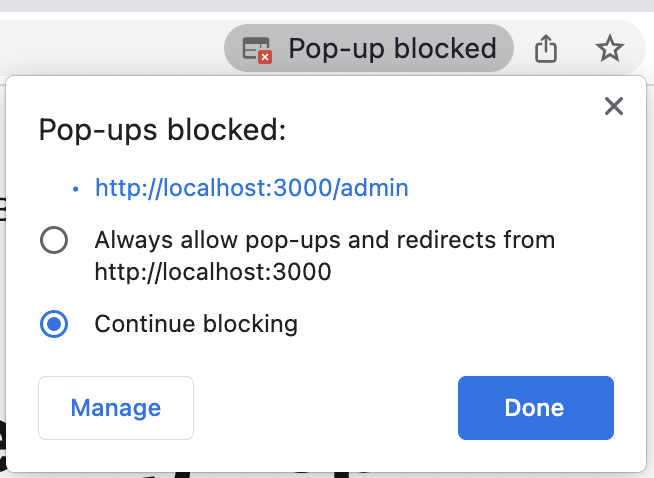Confirm with the Done button

(536, 408)
